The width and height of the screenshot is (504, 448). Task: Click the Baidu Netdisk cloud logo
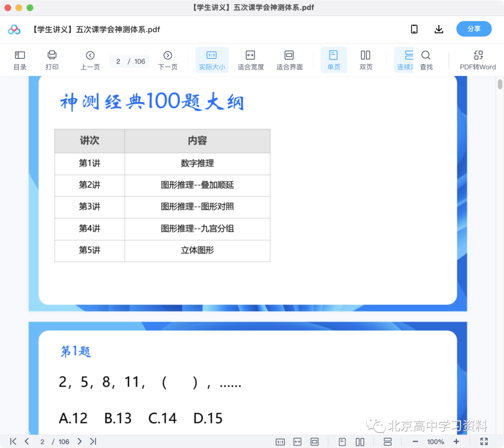click(x=14, y=29)
